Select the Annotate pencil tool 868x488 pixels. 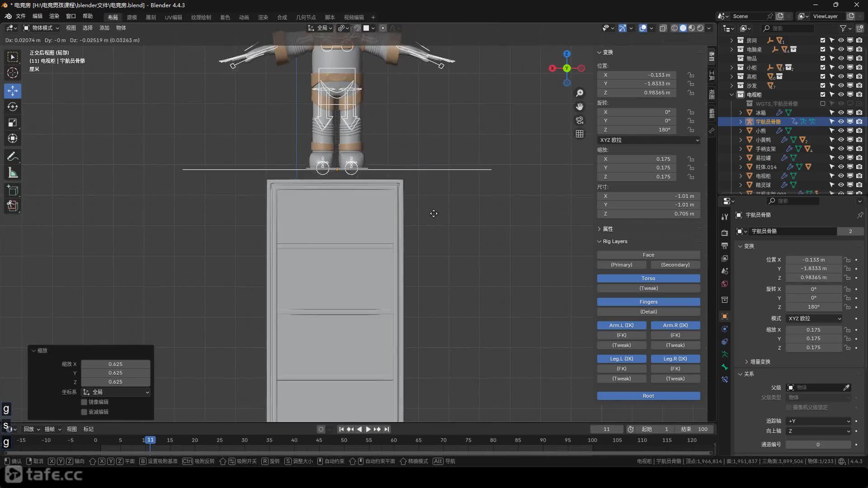coord(13,157)
